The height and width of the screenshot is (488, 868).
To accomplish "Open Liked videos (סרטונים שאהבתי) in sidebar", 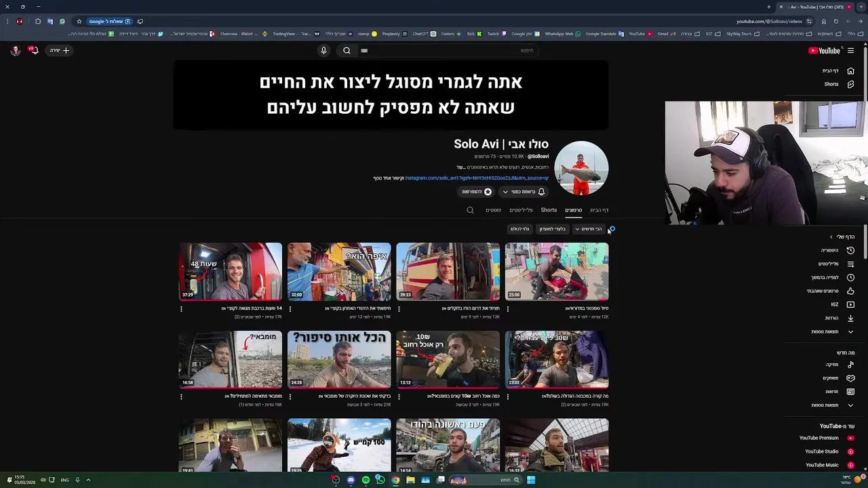I will [x=831, y=291].
